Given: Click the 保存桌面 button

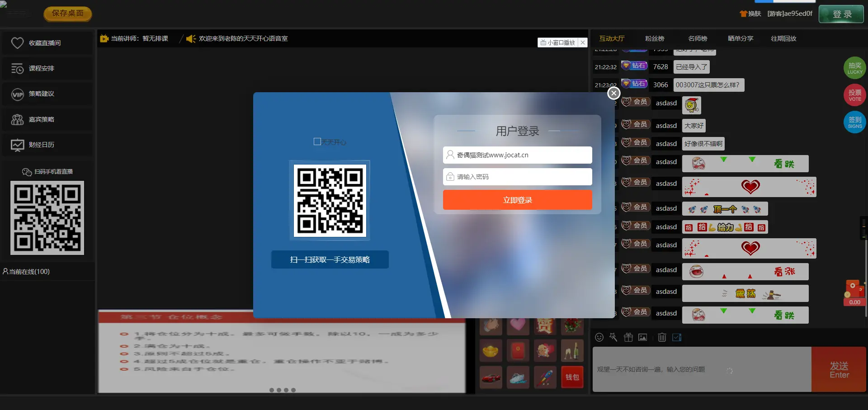Looking at the screenshot, I should click(68, 14).
